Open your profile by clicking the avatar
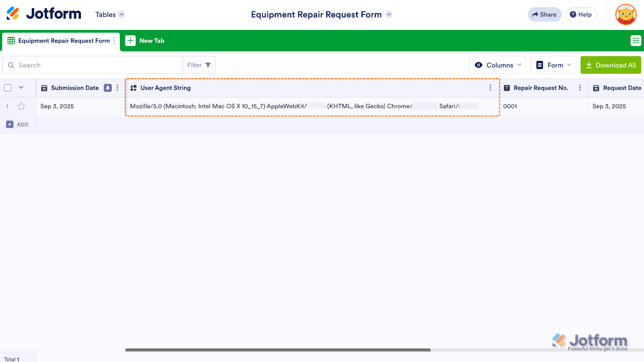Image resolution: width=644 pixels, height=362 pixels. (625, 14)
